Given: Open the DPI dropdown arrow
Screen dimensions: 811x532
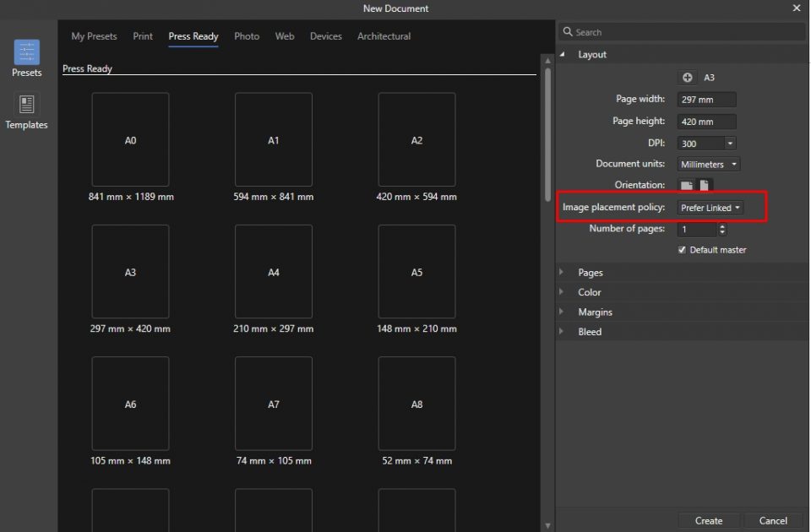Looking at the screenshot, I should click(730, 144).
